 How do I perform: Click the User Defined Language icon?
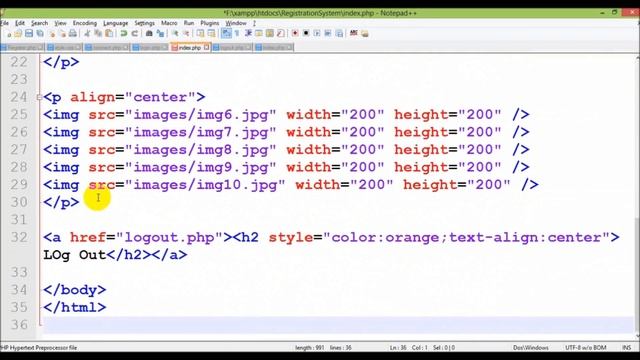(x=259, y=33)
